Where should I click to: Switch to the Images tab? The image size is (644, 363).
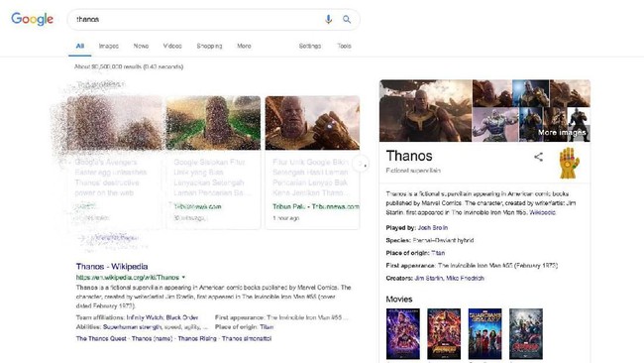click(x=109, y=46)
